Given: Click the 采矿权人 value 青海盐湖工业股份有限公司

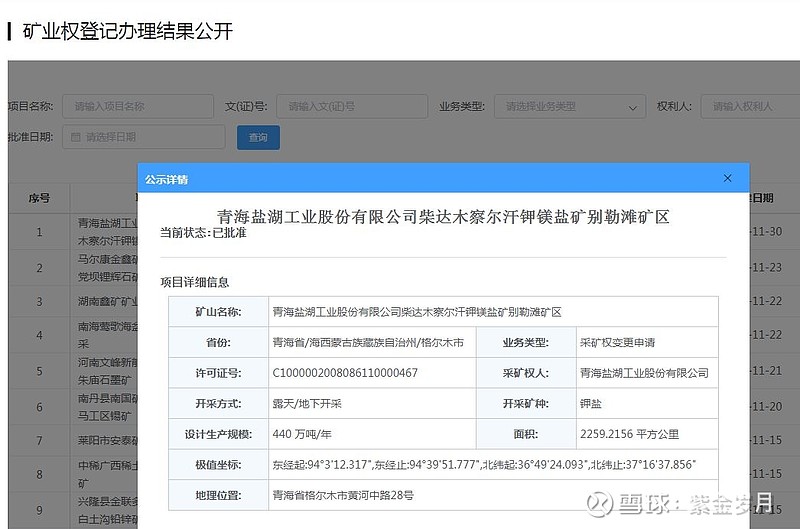Looking at the screenshot, I should coord(644,373).
